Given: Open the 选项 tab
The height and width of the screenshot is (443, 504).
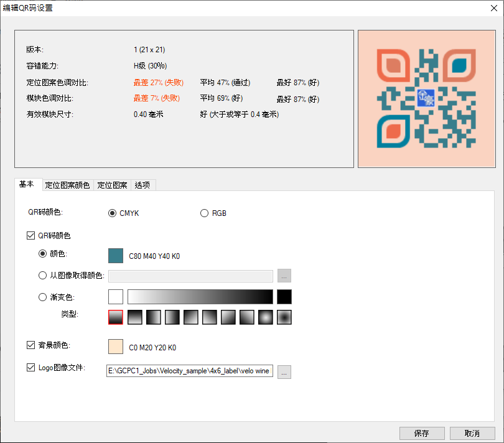Looking at the screenshot, I should [142, 185].
